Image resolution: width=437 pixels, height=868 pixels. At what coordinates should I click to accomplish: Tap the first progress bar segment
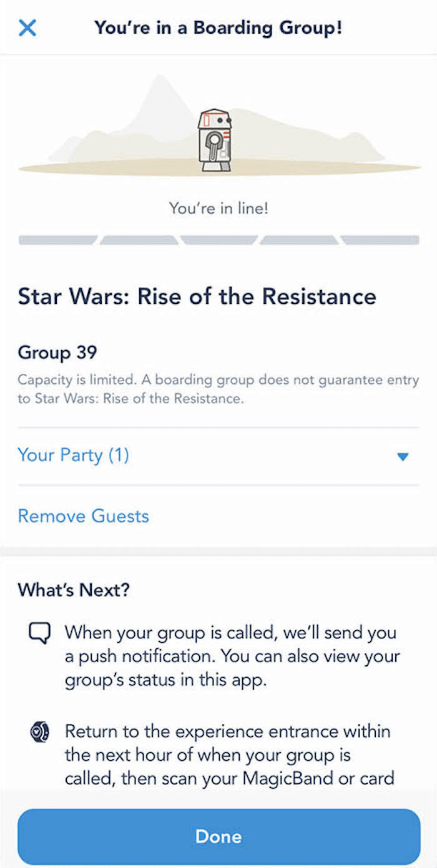pos(57,240)
